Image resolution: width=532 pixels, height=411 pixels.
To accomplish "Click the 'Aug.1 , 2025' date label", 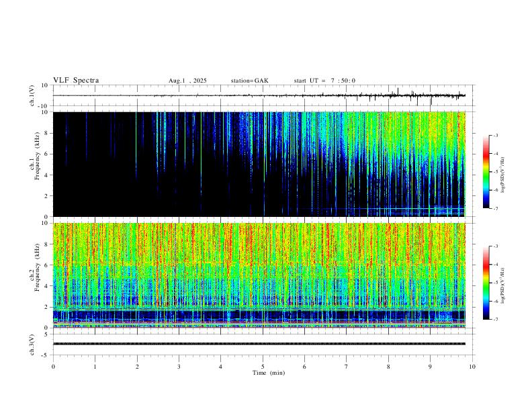I will pyautogui.click(x=187, y=81).
